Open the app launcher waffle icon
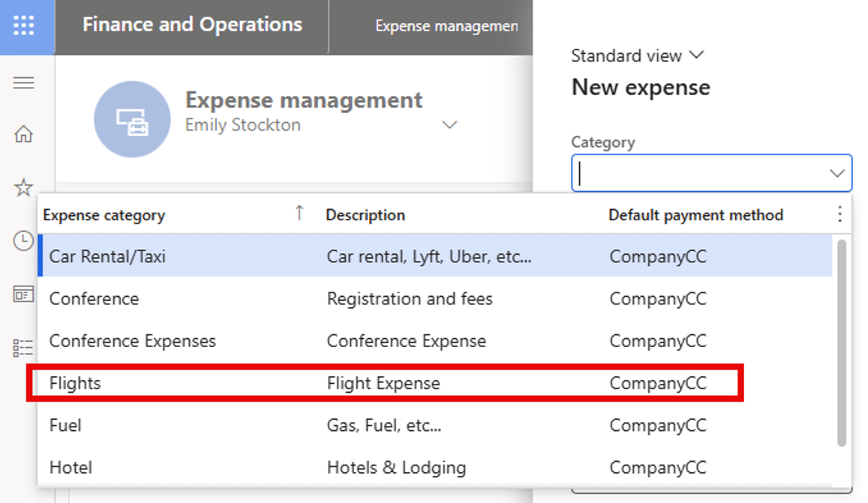This screenshot has height=503, width=868. coord(24,26)
